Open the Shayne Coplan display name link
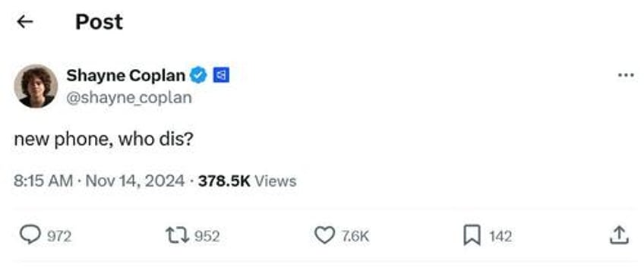The width and height of the screenshot is (644, 274). 125,75
